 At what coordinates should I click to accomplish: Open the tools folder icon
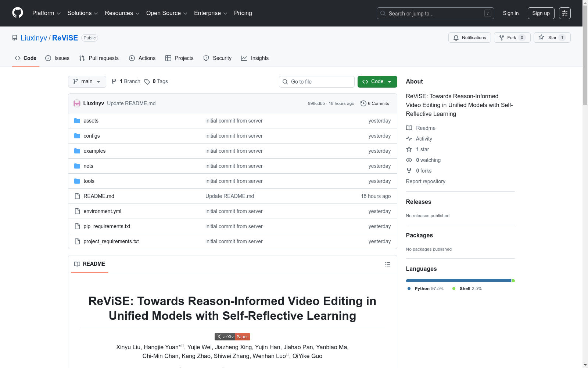click(x=77, y=181)
